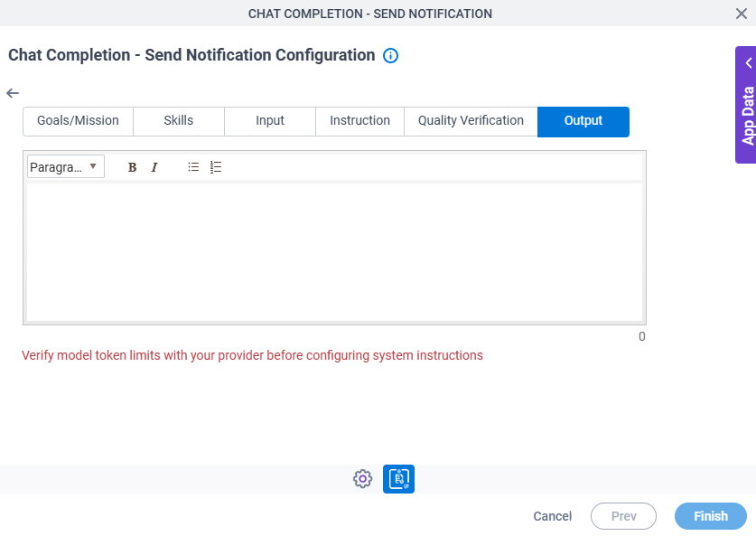Expand the App Data side panel
The image size is (756, 536).
pyautogui.click(x=746, y=105)
